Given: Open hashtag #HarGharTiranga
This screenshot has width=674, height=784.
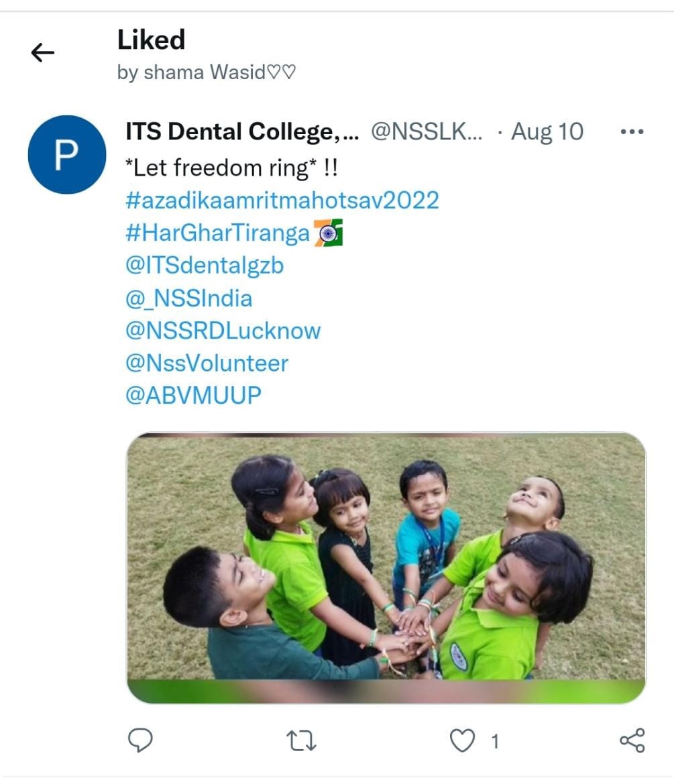Looking at the screenshot, I should [218, 233].
